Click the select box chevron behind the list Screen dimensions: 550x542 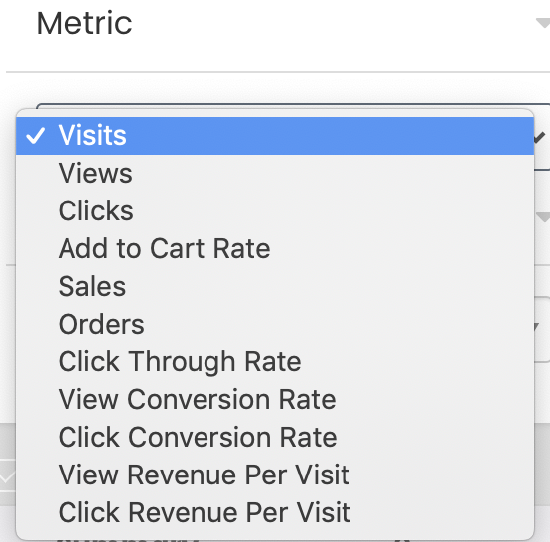coord(540,137)
